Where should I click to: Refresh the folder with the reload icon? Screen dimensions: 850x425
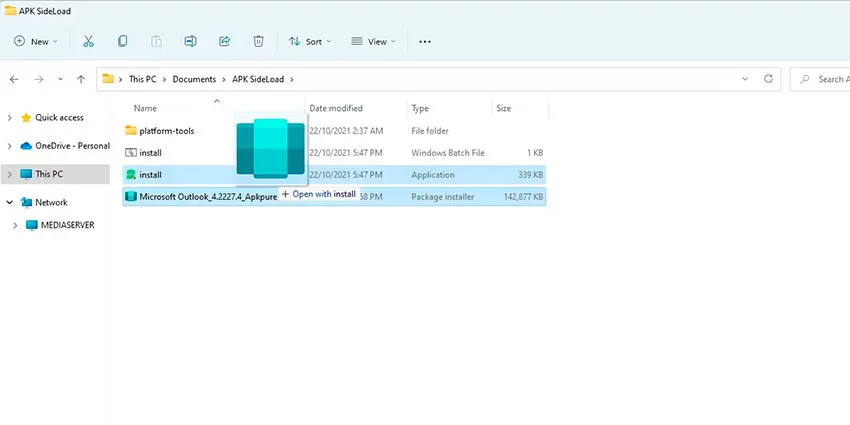click(768, 79)
